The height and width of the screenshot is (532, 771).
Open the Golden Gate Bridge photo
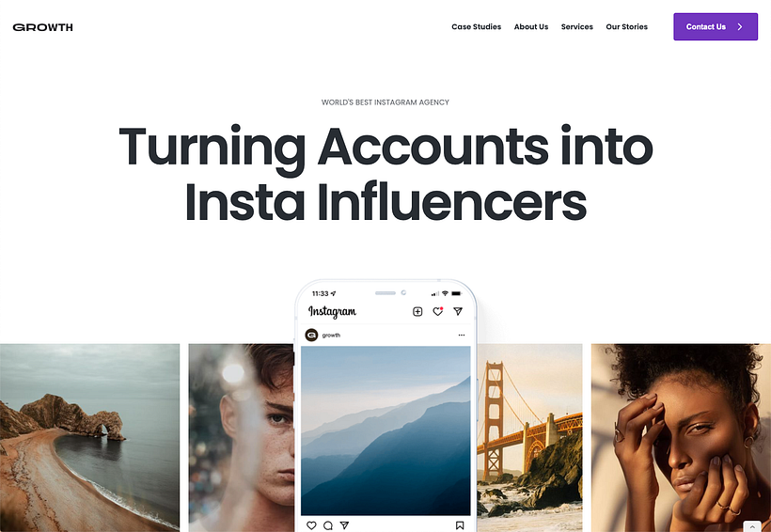click(x=529, y=438)
